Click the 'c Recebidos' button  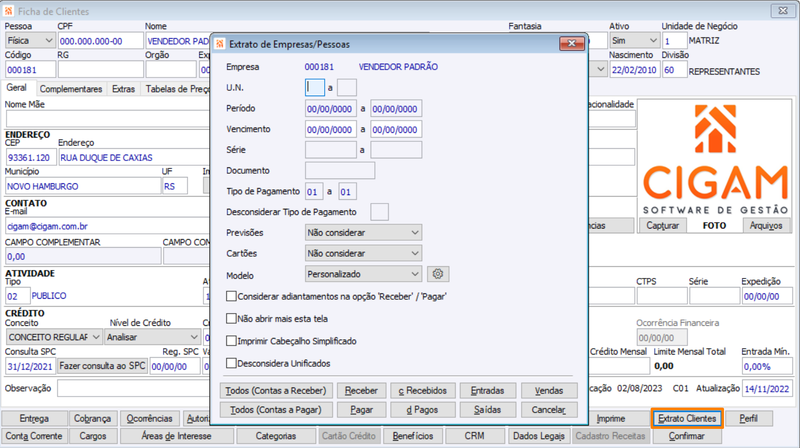422,391
